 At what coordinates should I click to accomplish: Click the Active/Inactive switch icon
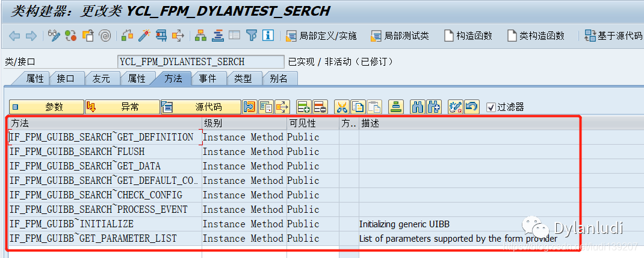[x=70, y=36]
